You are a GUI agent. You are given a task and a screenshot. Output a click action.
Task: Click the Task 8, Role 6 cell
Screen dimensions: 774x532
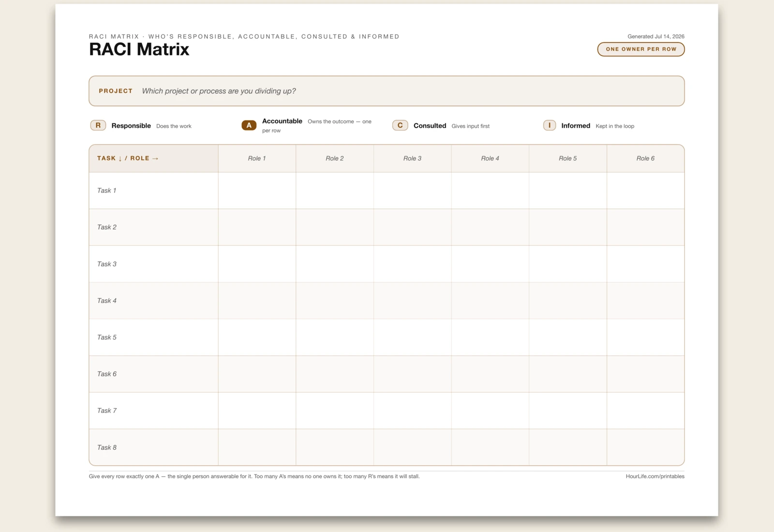coord(646,447)
